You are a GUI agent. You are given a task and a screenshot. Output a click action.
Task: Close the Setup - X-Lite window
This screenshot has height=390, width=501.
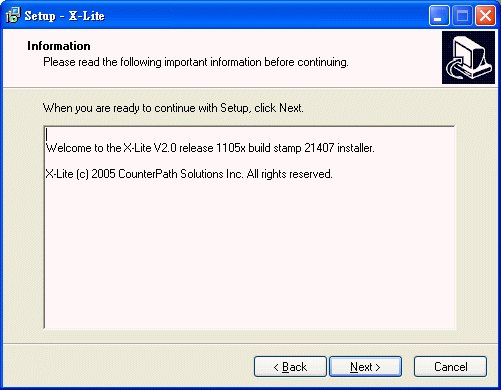click(485, 16)
